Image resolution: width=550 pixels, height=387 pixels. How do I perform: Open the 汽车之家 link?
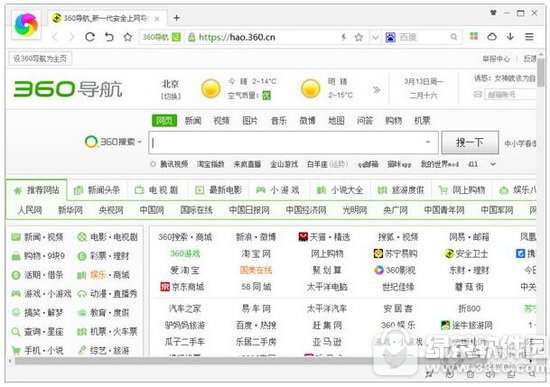click(185, 309)
